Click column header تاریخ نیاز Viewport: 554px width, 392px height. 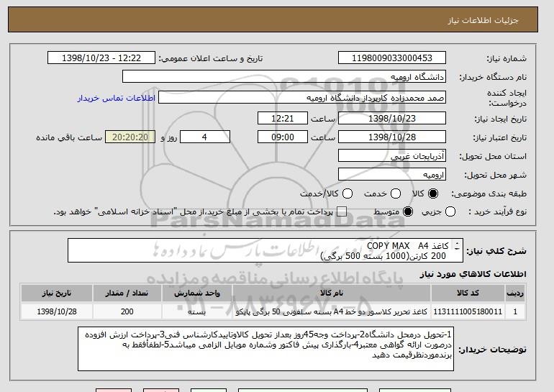[x=57, y=293]
